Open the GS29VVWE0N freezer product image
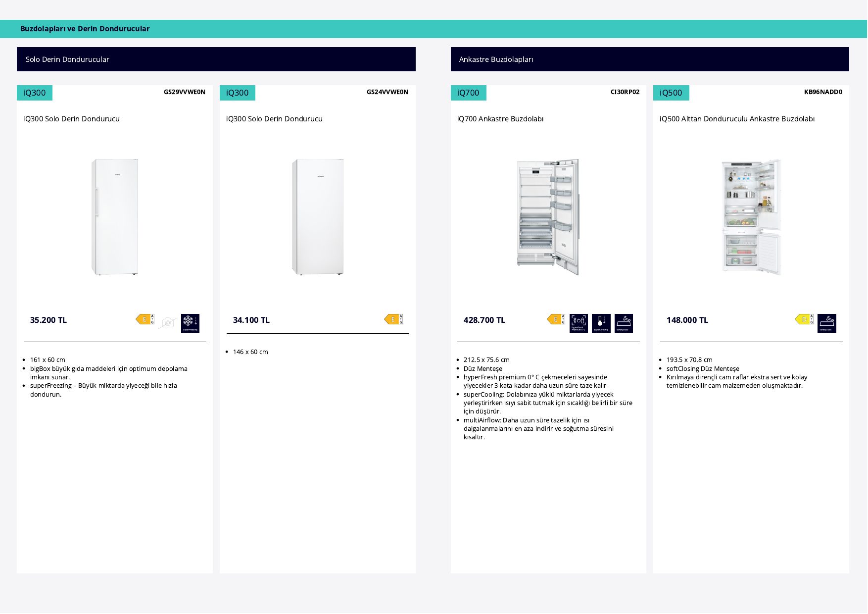 tap(115, 217)
